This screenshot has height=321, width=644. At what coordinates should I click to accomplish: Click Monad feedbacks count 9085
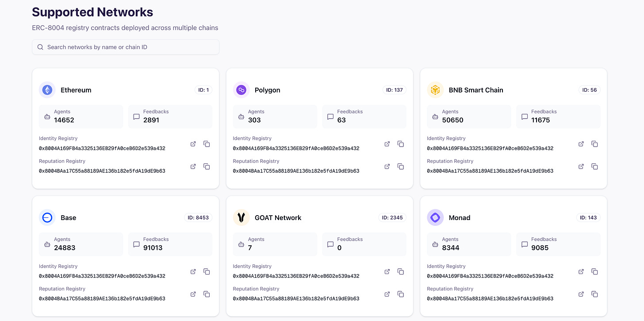(540, 248)
